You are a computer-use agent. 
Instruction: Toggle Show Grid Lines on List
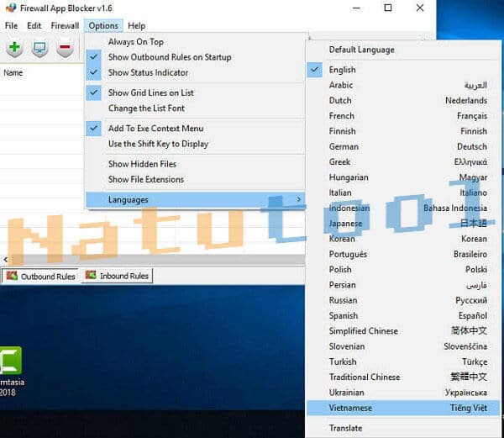tap(150, 92)
